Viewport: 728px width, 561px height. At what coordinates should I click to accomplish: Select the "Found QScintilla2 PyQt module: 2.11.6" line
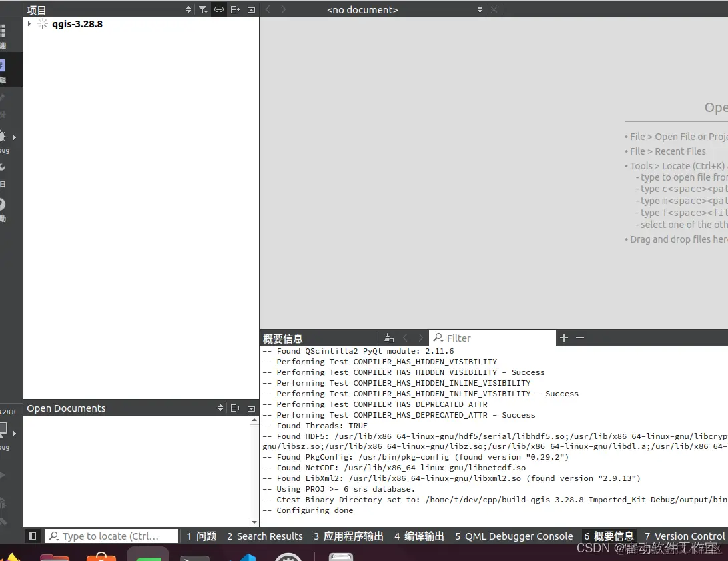[358, 351]
